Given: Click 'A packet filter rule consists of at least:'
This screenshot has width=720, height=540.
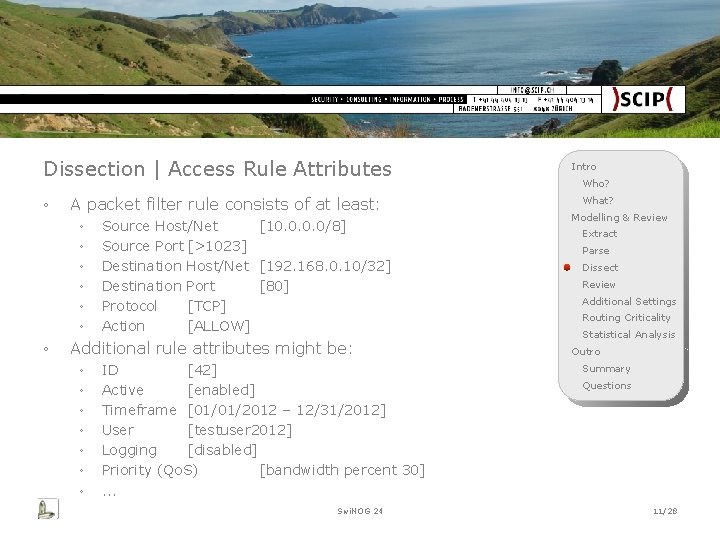Looking at the screenshot, I should tap(225, 204).
